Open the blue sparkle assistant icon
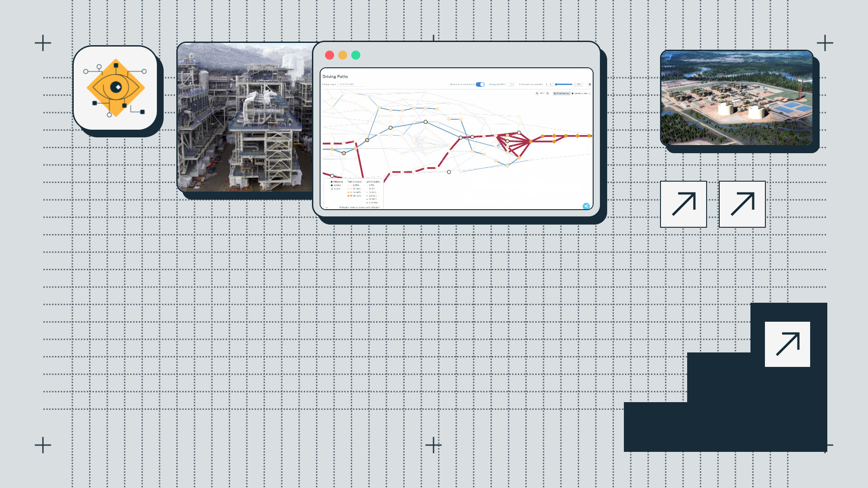868x488 pixels. pyautogui.click(x=586, y=206)
